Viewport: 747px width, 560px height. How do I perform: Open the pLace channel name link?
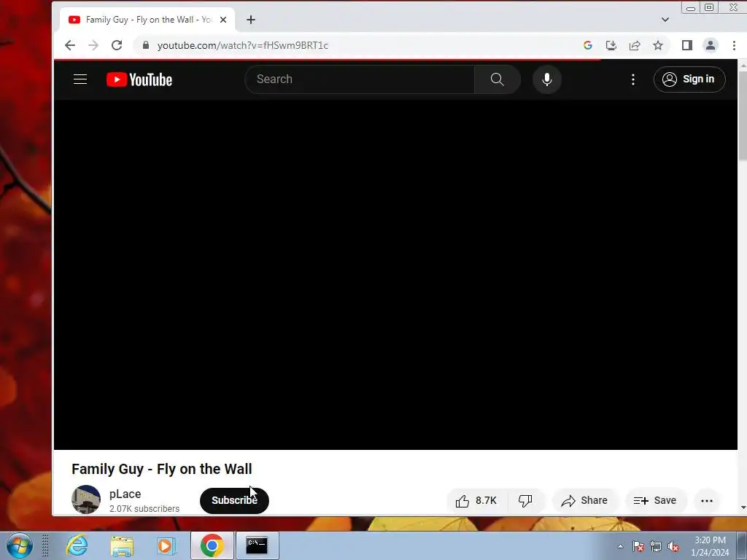click(125, 494)
